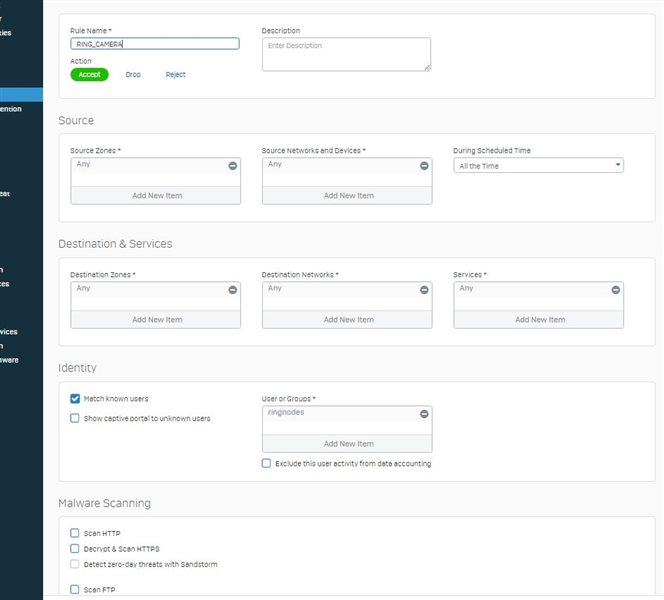Screen dimensions: 664x600
Task: Enable Scan HTTP checkbox
Action: click(75, 533)
